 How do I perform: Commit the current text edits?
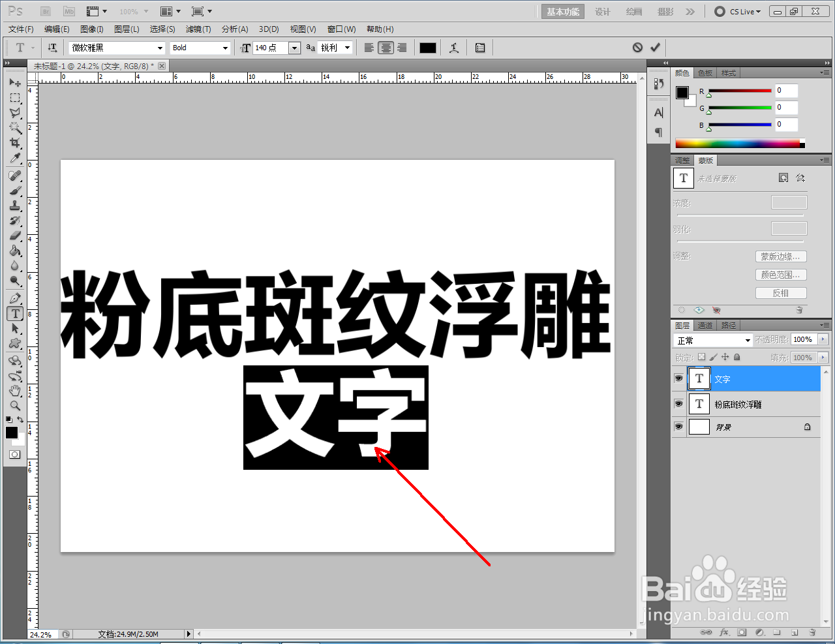click(655, 48)
